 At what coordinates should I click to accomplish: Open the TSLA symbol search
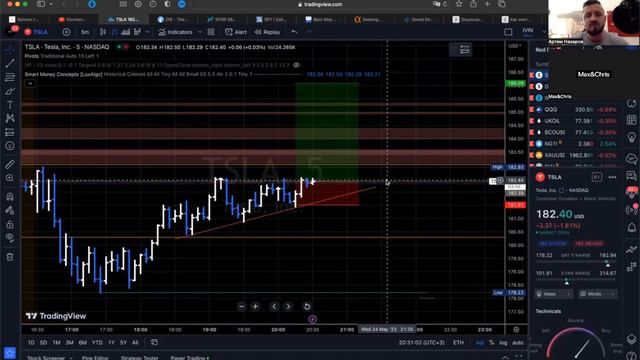tap(36, 32)
